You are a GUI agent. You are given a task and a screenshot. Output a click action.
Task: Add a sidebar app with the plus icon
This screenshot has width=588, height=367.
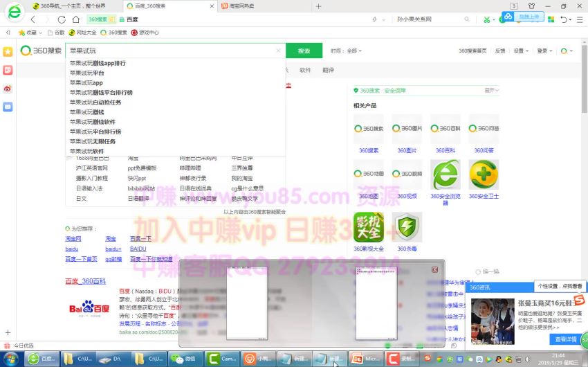(x=8, y=332)
